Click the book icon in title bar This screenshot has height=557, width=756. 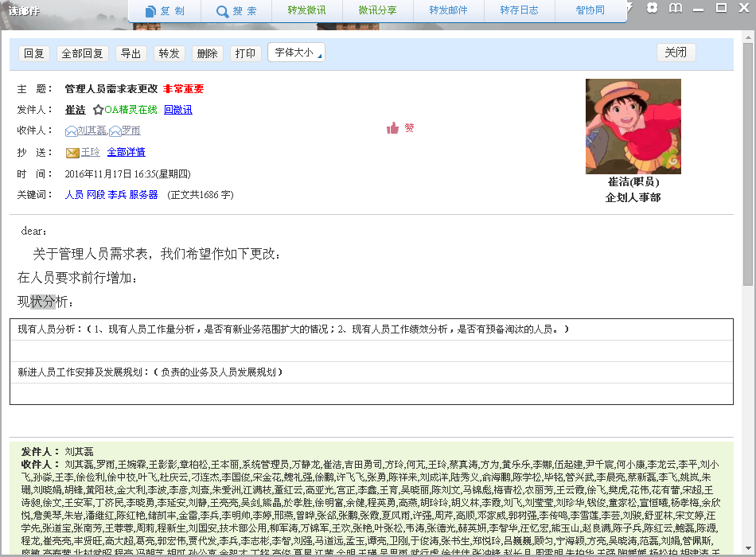676,8
